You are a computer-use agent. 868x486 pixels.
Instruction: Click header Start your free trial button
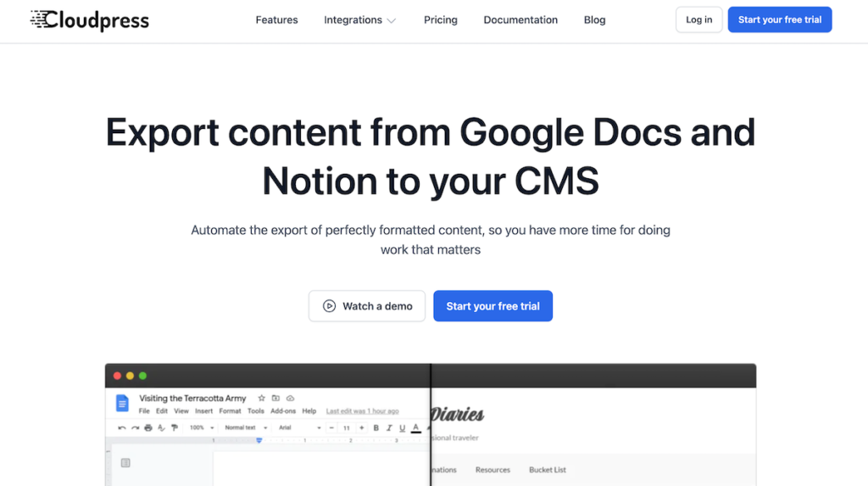780,20
